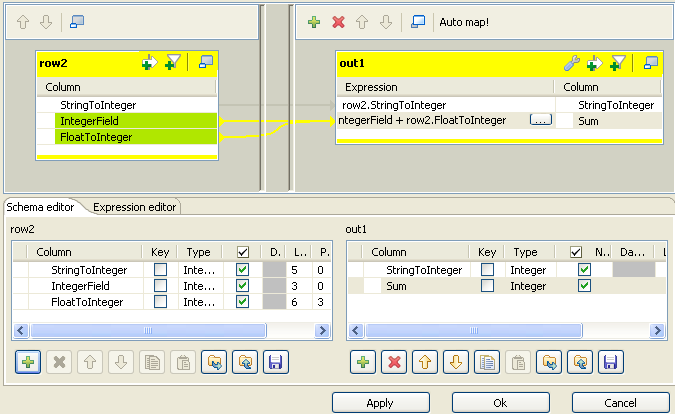The height and width of the screenshot is (414, 675).
Task: Click the row2 schema horizontal scrollbar
Action: tap(148, 330)
